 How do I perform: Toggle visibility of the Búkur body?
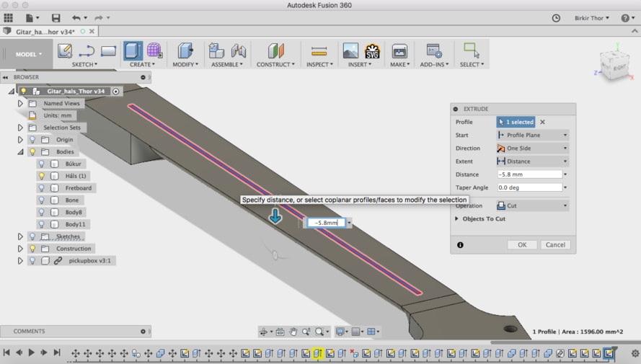pos(41,164)
